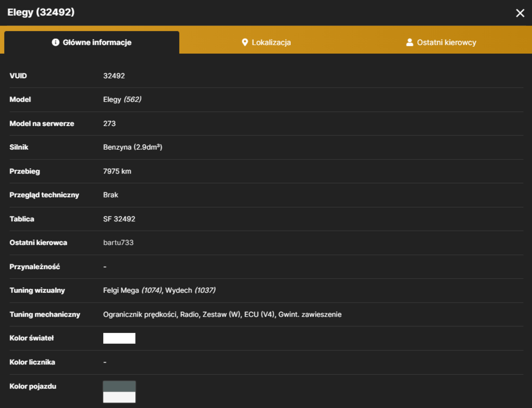Select engine value Benzyna (2.9dm³)
Image resolution: width=532 pixels, height=408 pixels.
[x=133, y=147]
